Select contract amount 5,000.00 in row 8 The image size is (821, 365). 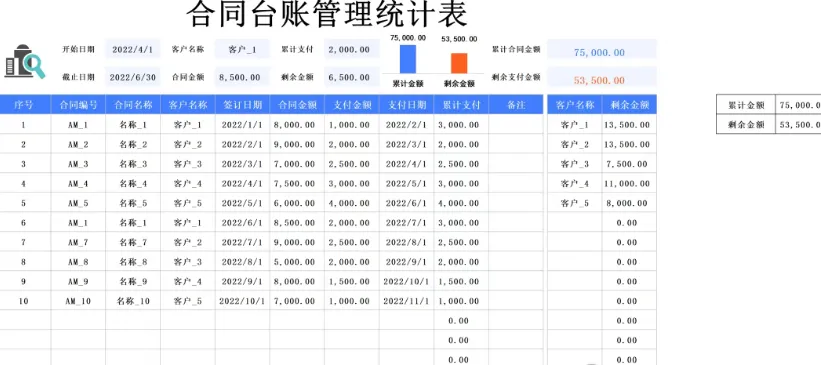pyautogui.click(x=297, y=262)
